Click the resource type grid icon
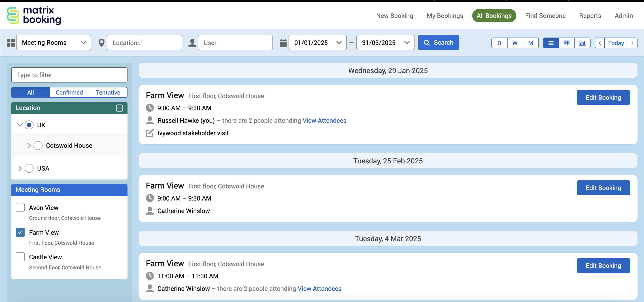 point(11,43)
